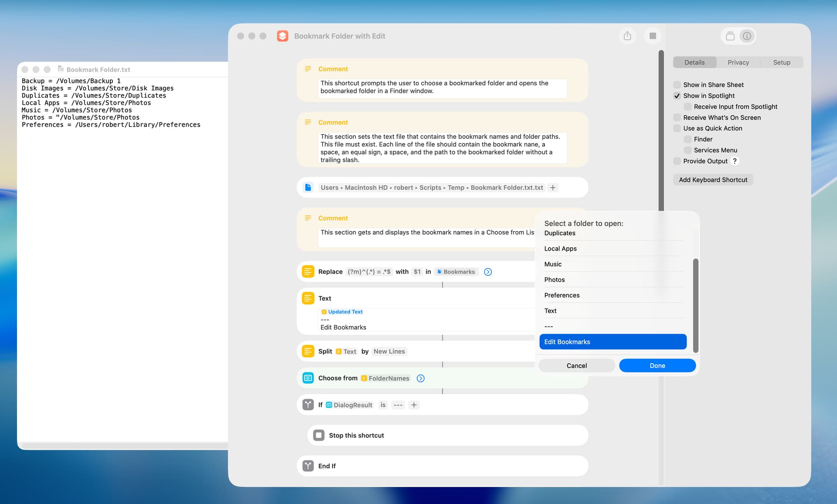Enable Use as Quick Action checkbox

(x=677, y=128)
